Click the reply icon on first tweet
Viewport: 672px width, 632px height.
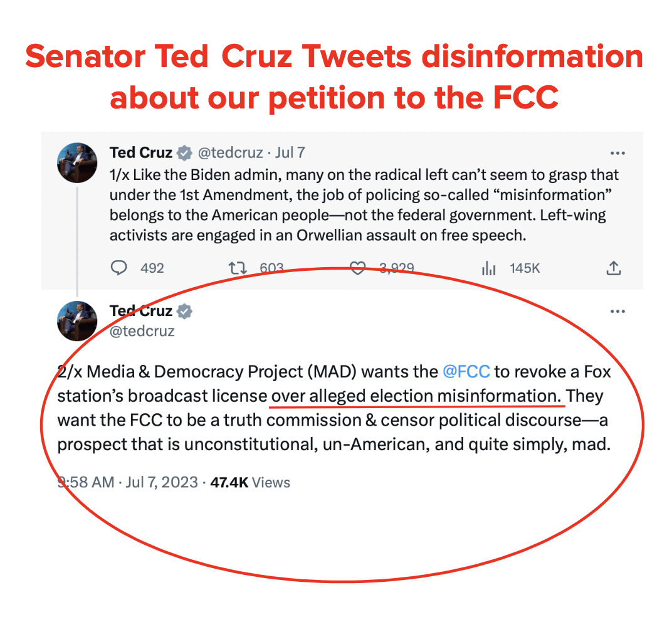pos(118,268)
